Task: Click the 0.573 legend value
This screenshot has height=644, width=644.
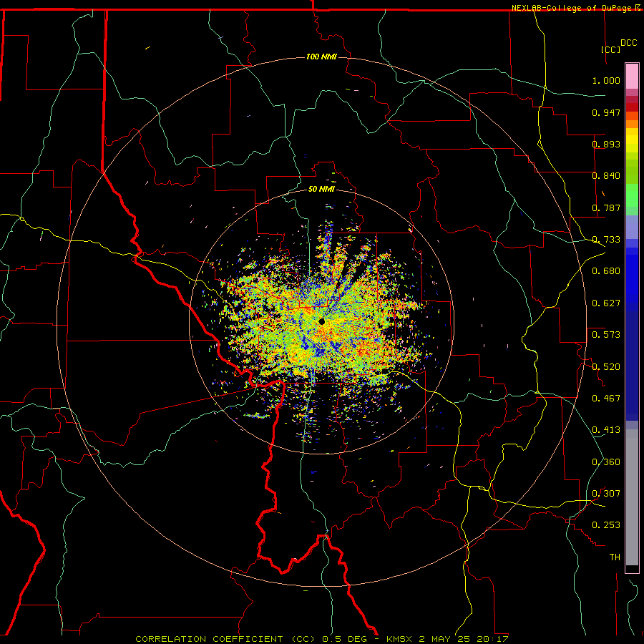Action: [x=606, y=335]
